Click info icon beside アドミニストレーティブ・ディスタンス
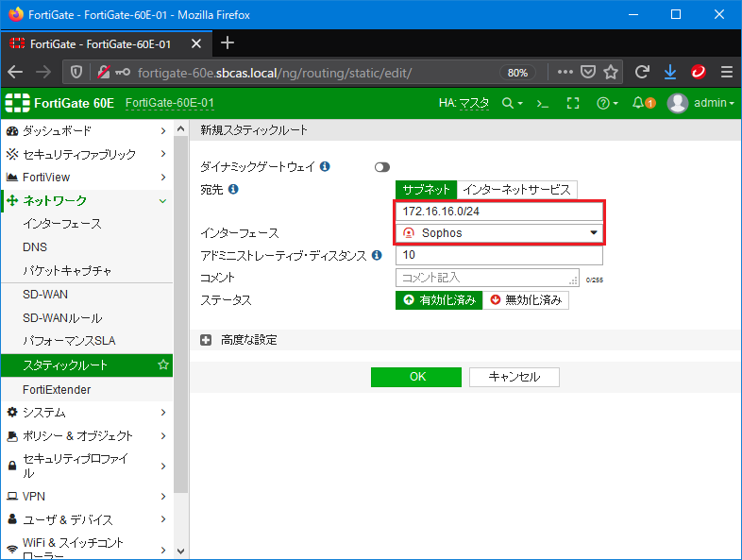742x560 pixels. [377, 255]
